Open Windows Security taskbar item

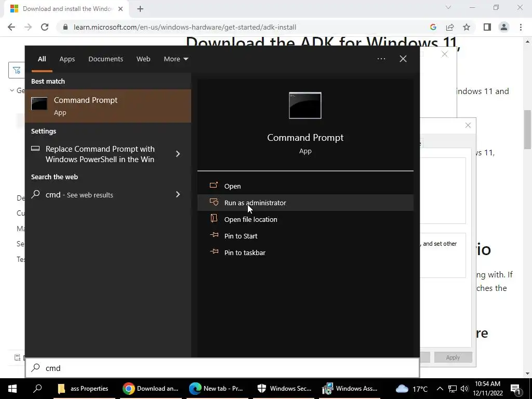[x=284, y=389]
